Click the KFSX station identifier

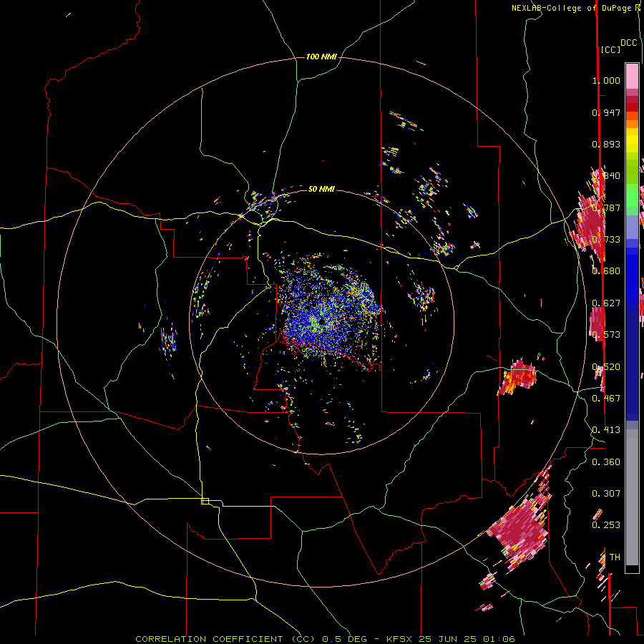[399, 639]
